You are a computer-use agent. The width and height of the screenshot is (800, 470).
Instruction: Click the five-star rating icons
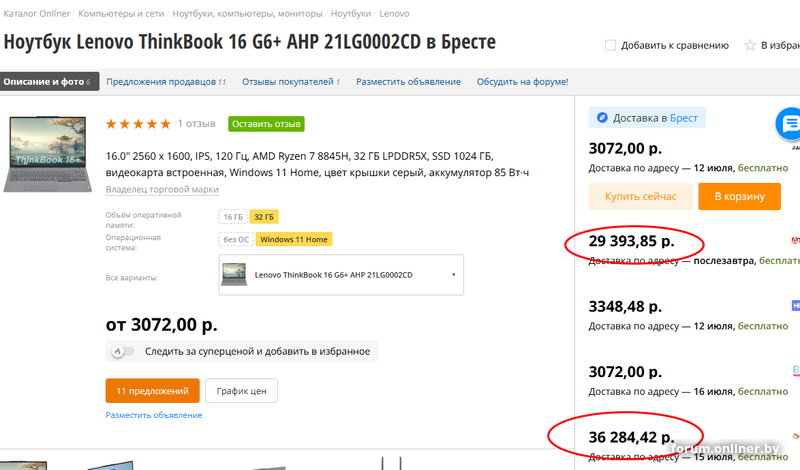[x=138, y=124]
